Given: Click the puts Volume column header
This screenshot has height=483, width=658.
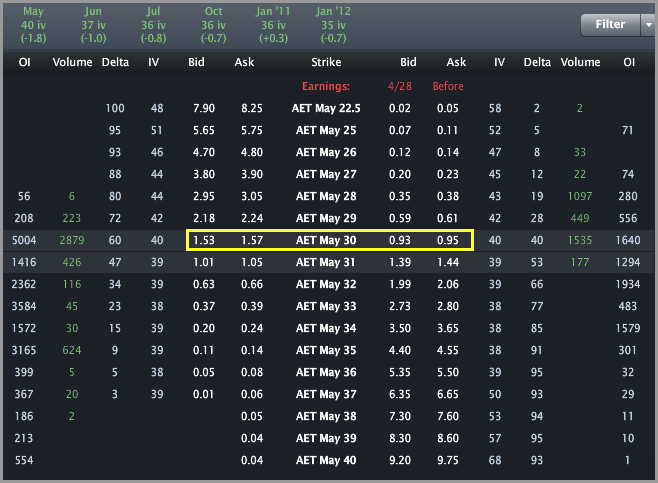Looking at the screenshot, I should (x=580, y=62).
